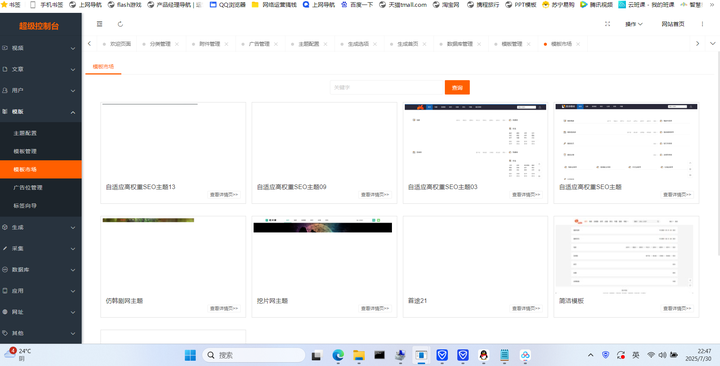This screenshot has height=366, width=720.
Task: Collapse the 模板 sidebar menu
Action: 73,112
